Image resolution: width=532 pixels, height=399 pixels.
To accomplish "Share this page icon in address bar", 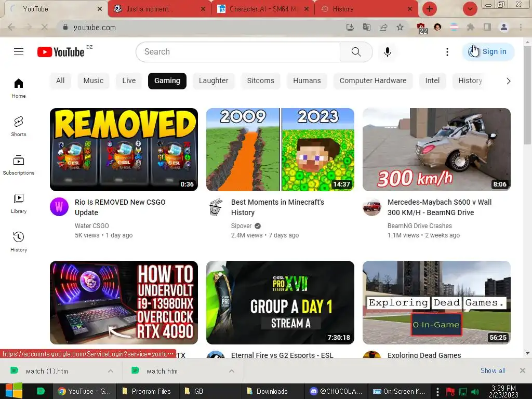I will 383,27.
